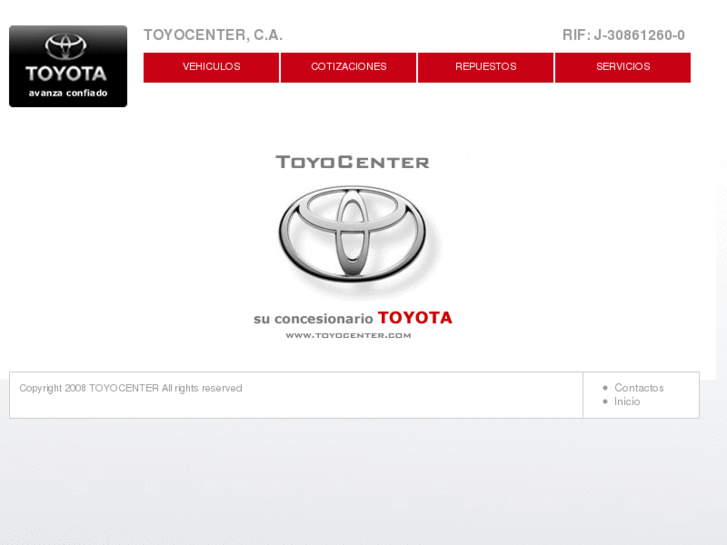Open the COTIZACIONES menu tab

349,68
